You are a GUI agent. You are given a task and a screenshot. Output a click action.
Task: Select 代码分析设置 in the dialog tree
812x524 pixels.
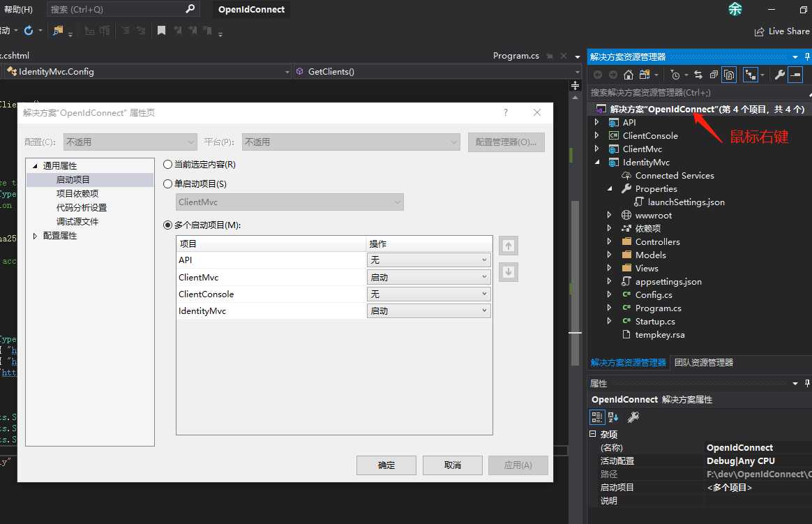point(82,208)
